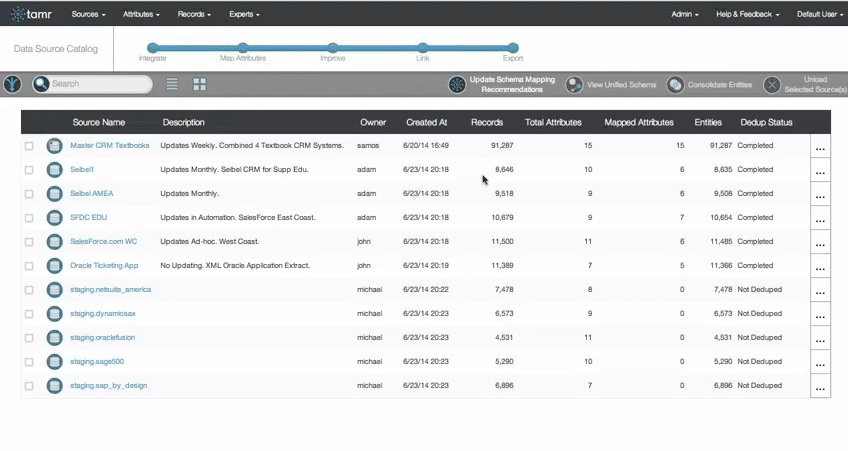
Task: Check the Master CRM Textbooks checkbox
Action: click(x=29, y=146)
